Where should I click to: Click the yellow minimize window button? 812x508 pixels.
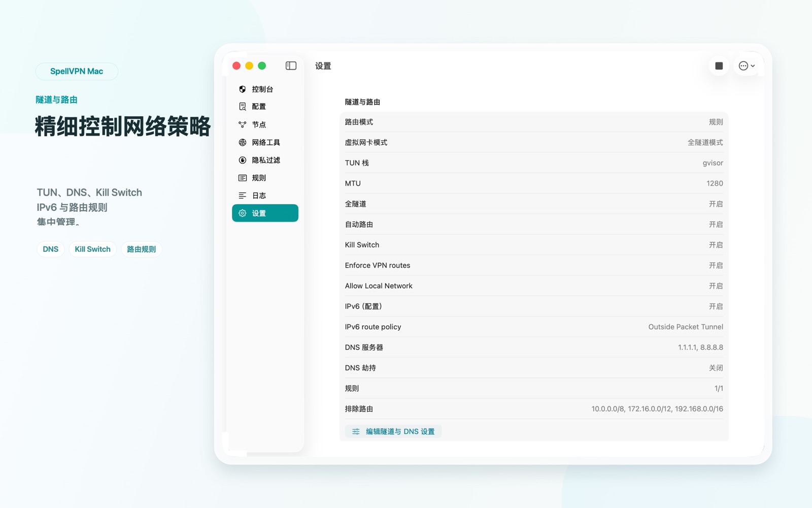pyautogui.click(x=249, y=66)
